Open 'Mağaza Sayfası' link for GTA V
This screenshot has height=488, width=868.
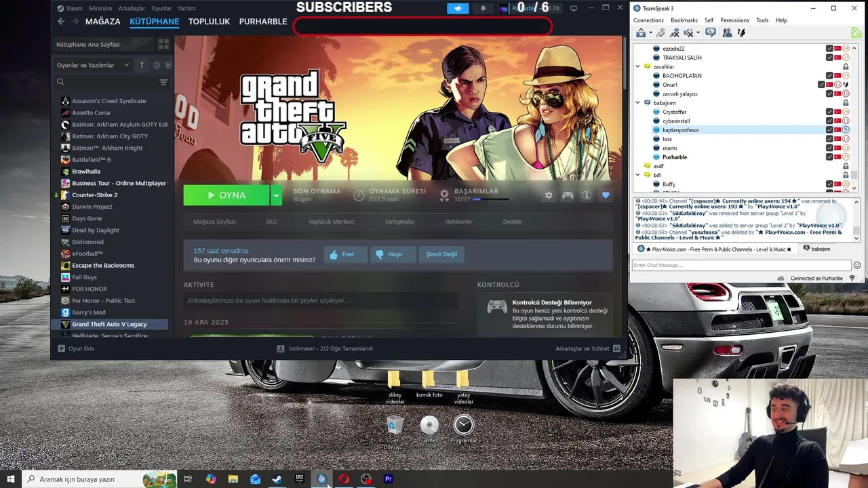click(214, 222)
